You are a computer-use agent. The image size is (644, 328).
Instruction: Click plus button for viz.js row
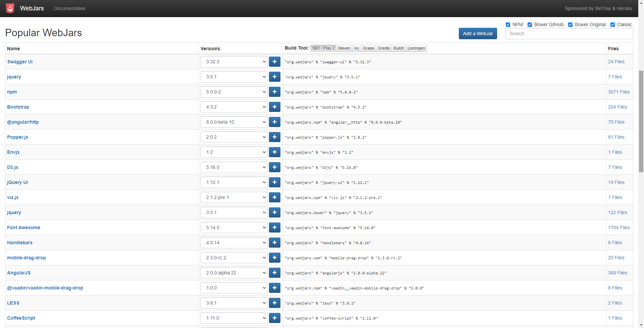(274, 197)
